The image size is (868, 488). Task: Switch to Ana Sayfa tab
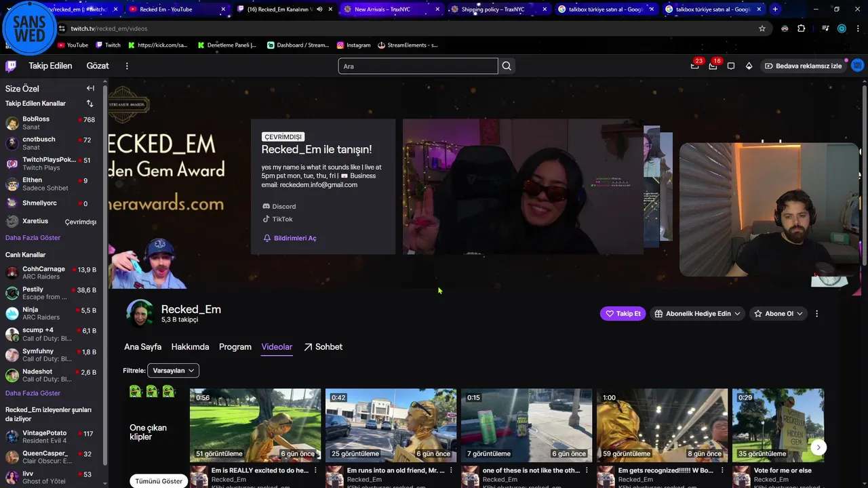pos(142,347)
